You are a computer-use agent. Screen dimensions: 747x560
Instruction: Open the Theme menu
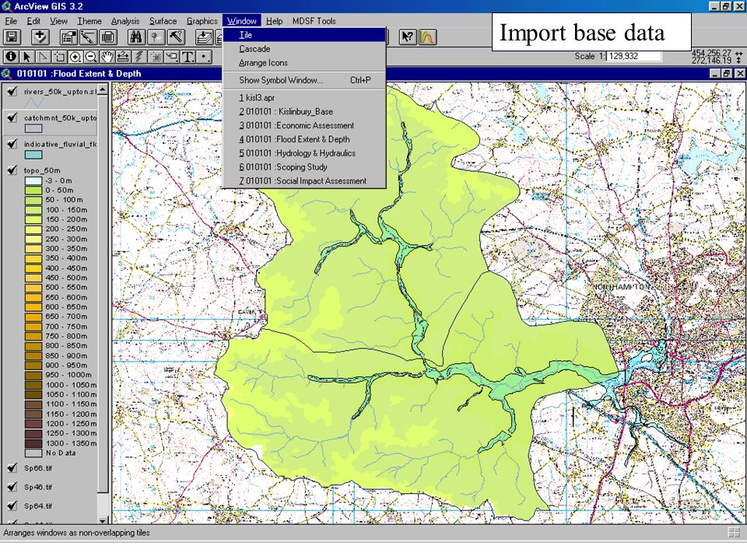(89, 21)
